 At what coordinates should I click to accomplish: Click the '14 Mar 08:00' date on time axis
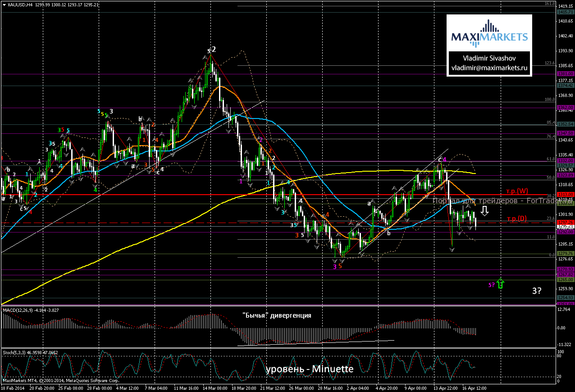point(214,387)
